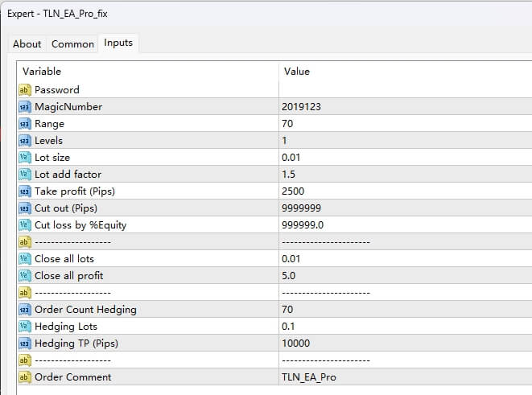The height and width of the screenshot is (395, 532).
Task: Click the string icon beside Order Comment
Action: tap(24, 377)
